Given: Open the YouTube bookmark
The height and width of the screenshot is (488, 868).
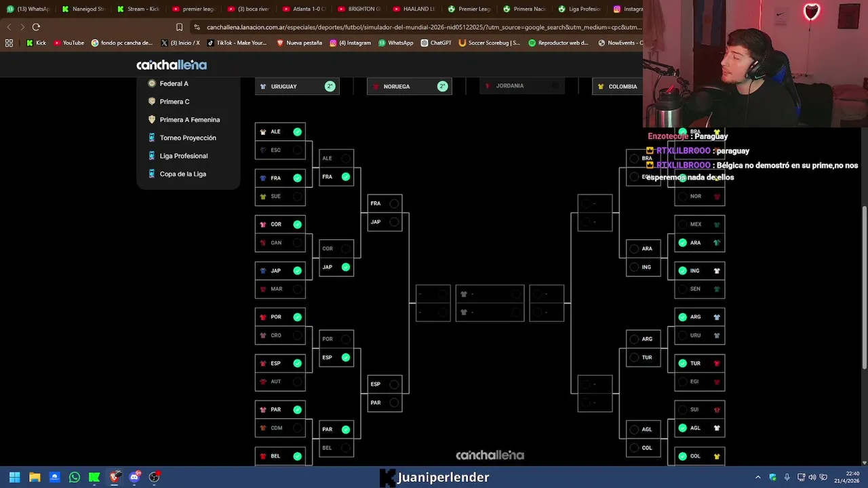Looking at the screenshot, I should point(68,43).
